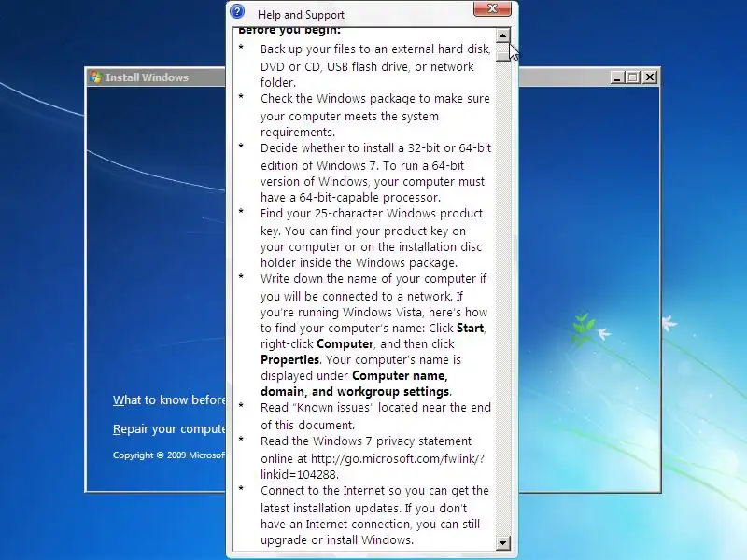Click 'holder inside the Windows package.' text

click(x=359, y=263)
